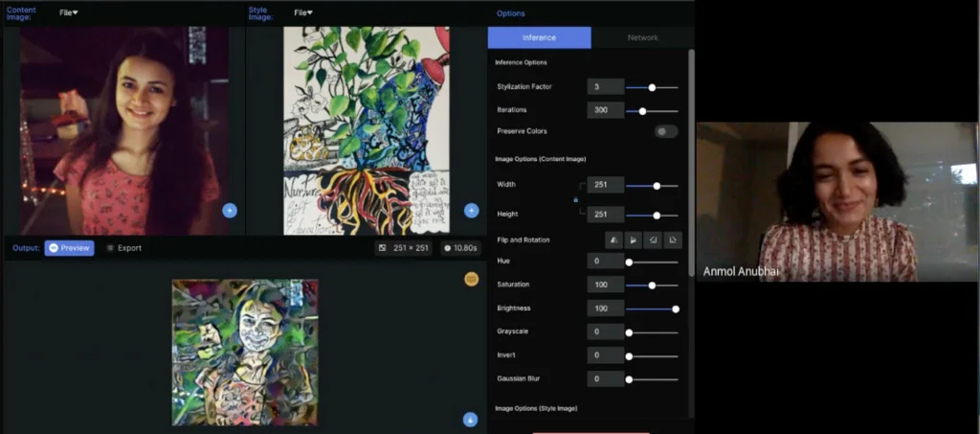Click the Preview output button
Viewport: 980px width, 434px height.
click(x=69, y=248)
